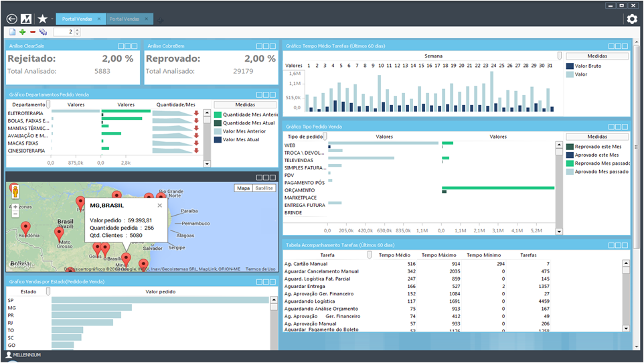Click the green plus add icon
The height and width of the screenshot is (363, 644).
pos(23,32)
